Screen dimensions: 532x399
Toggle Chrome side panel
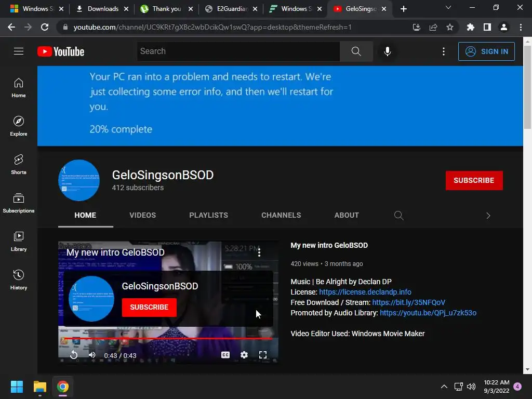487,27
